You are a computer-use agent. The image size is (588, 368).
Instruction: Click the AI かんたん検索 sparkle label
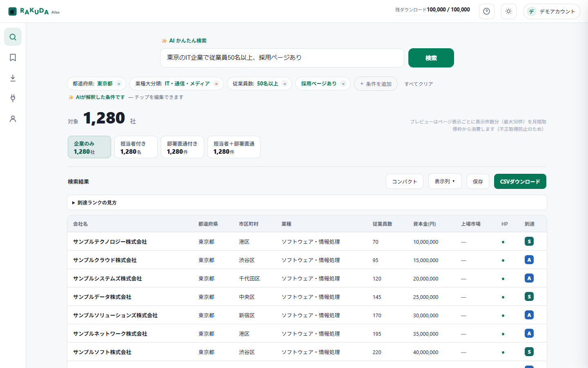(x=184, y=40)
